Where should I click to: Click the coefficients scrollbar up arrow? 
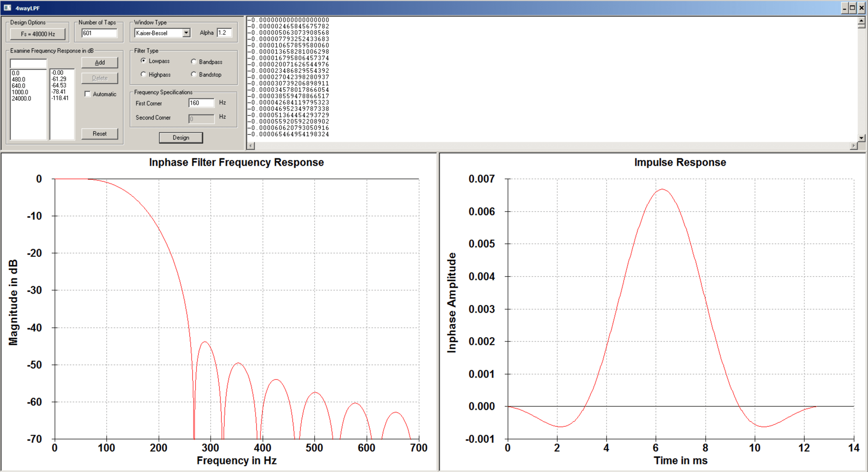pos(861,20)
